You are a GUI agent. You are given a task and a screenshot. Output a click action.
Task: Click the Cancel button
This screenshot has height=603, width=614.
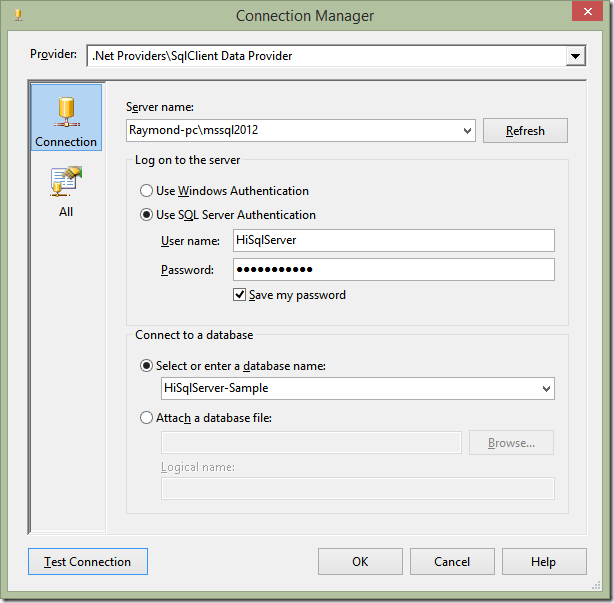(452, 562)
